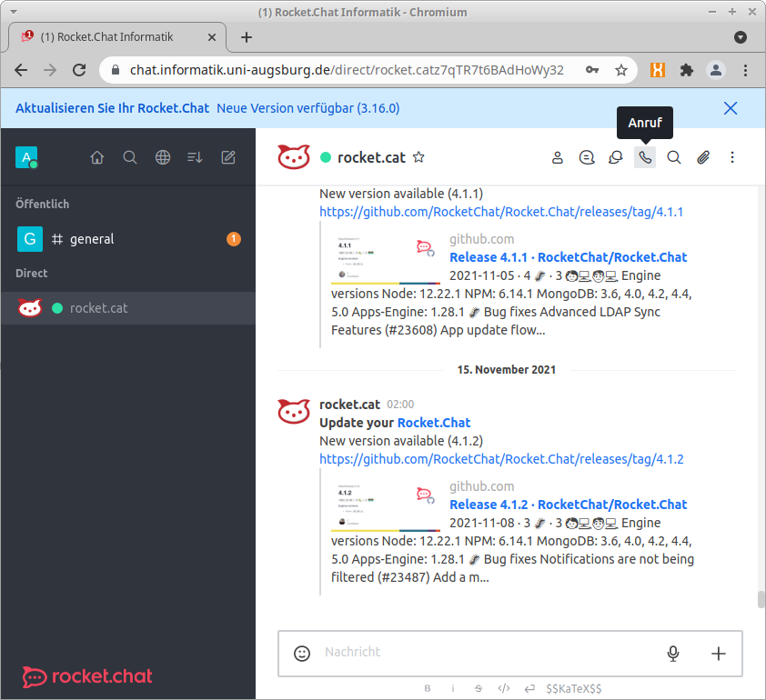Start a call with phone icon
The width and height of the screenshot is (766, 700).
tap(645, 157)
